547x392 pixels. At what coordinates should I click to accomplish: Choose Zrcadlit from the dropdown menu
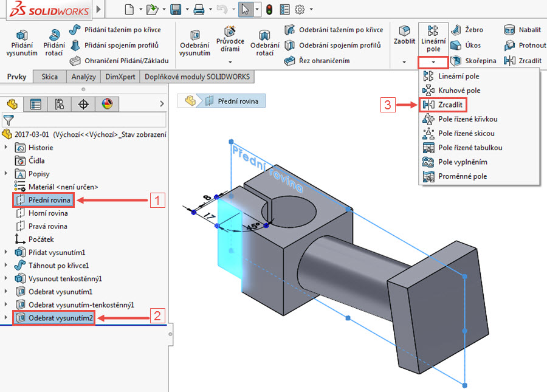(442, 105)
